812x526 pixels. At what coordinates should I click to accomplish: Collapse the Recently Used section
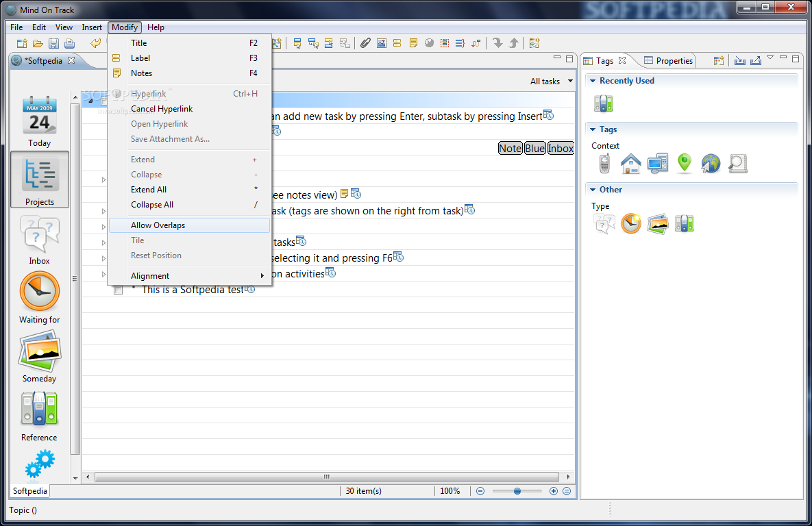click(x=593, y=81)
